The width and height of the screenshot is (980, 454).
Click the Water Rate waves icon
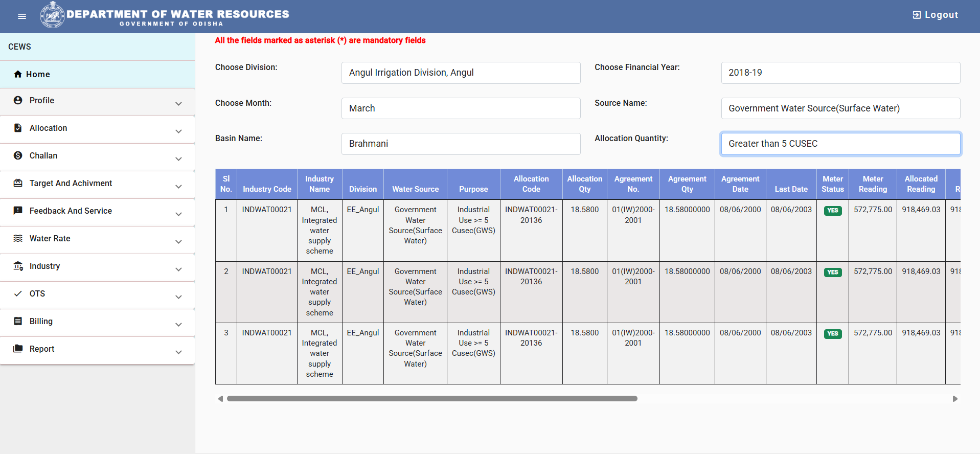pyautogui.click(x=18, y=238)
